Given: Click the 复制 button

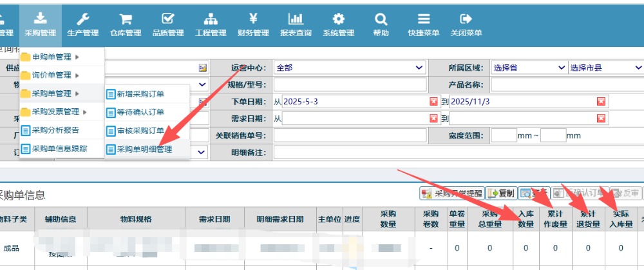Looking at the screenshot, I should click(x=501, y=193).
